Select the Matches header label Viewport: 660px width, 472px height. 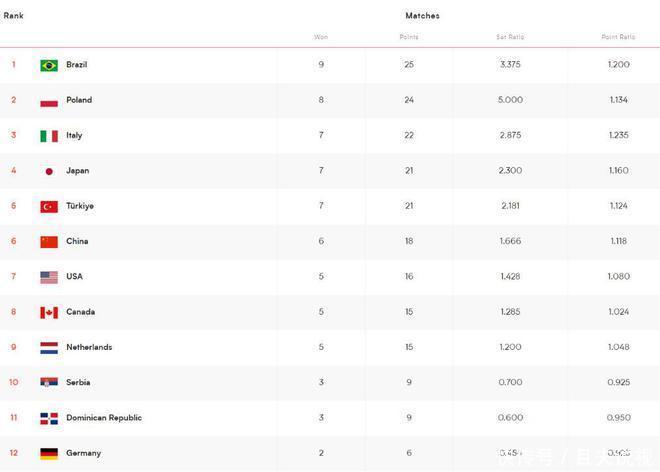(422, 15)
